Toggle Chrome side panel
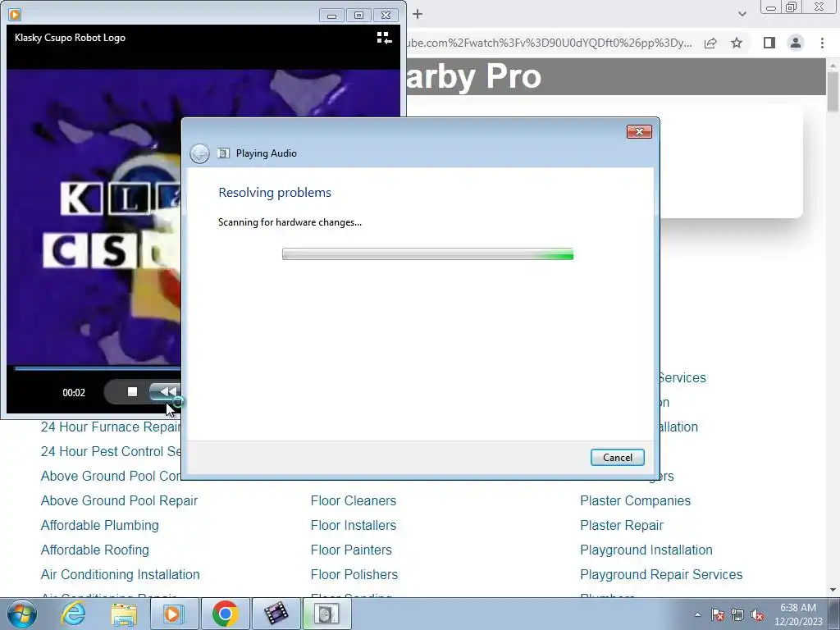 pyautogui.click(x=769, y=43)
